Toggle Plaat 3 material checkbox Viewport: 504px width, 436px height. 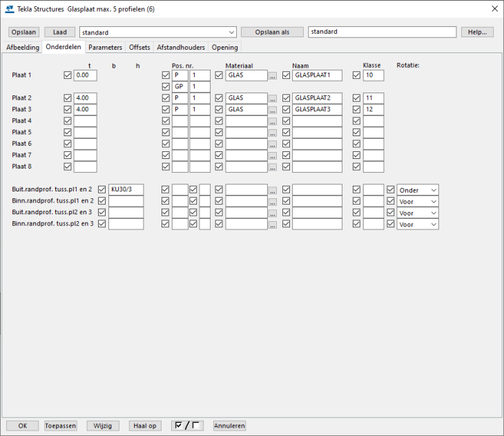point(219,110)
